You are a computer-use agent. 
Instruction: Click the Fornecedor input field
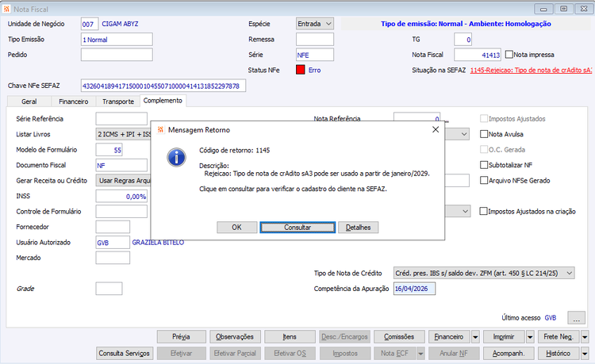click(113, 227)
